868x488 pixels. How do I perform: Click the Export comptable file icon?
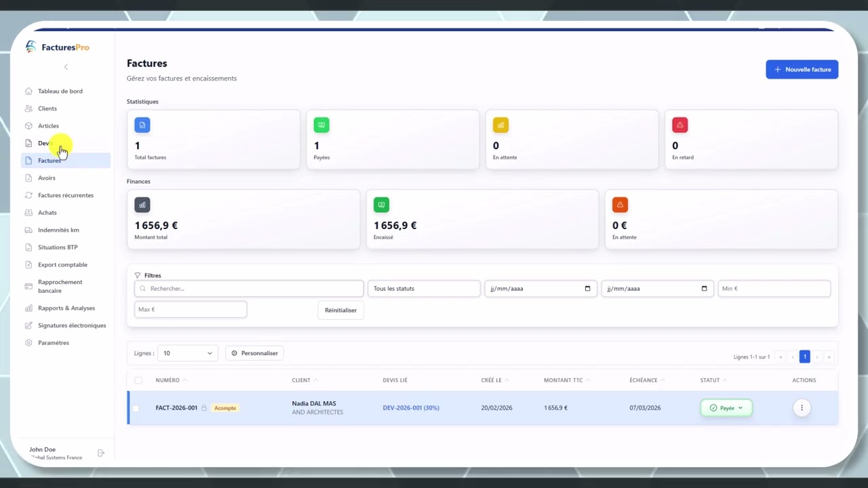click(x=28, y=264)
